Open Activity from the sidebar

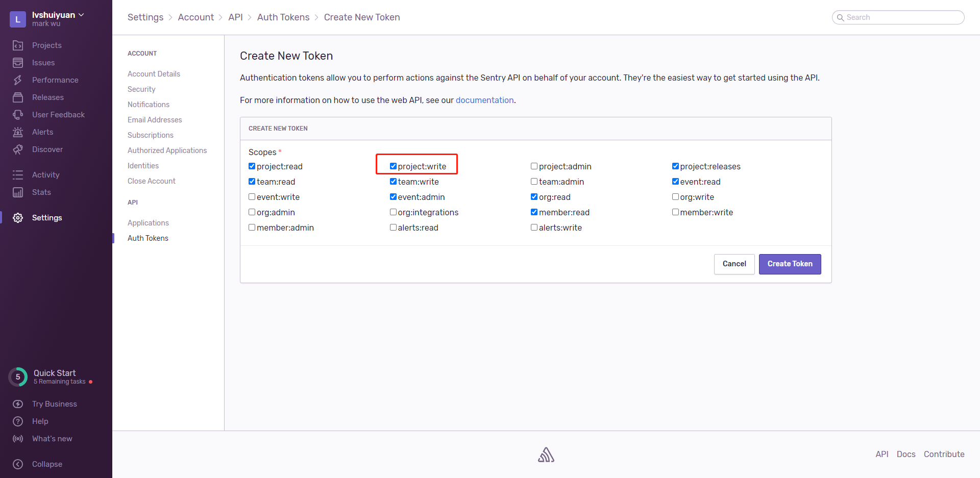(45, 174)
